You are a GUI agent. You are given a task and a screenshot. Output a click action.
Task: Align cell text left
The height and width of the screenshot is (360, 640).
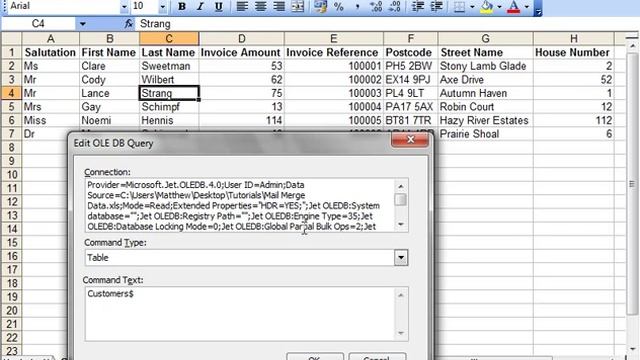(x=242, y=7)
